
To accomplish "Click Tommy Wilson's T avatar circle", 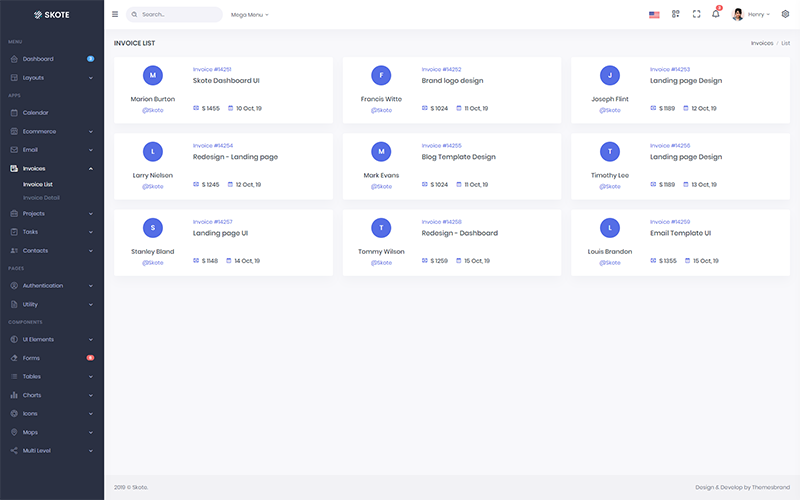I will [381, 228].
